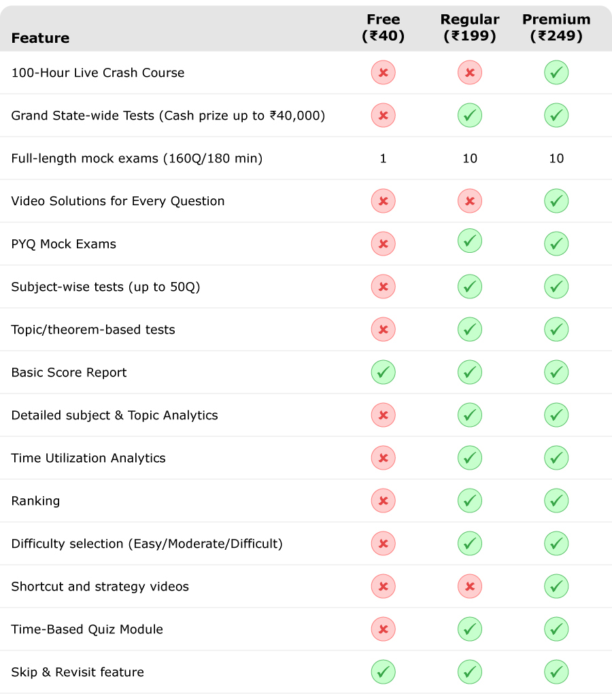Select the Premium (₹249) plan column header
The image size is (612, 700).
[556, 28]
